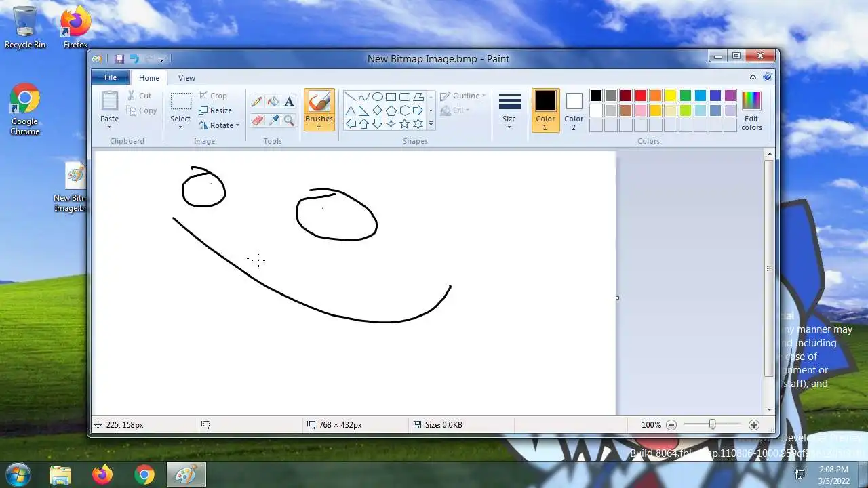868x488 pixels.
Task: Choose the Polygon shape
Action: tap(418, 97)
